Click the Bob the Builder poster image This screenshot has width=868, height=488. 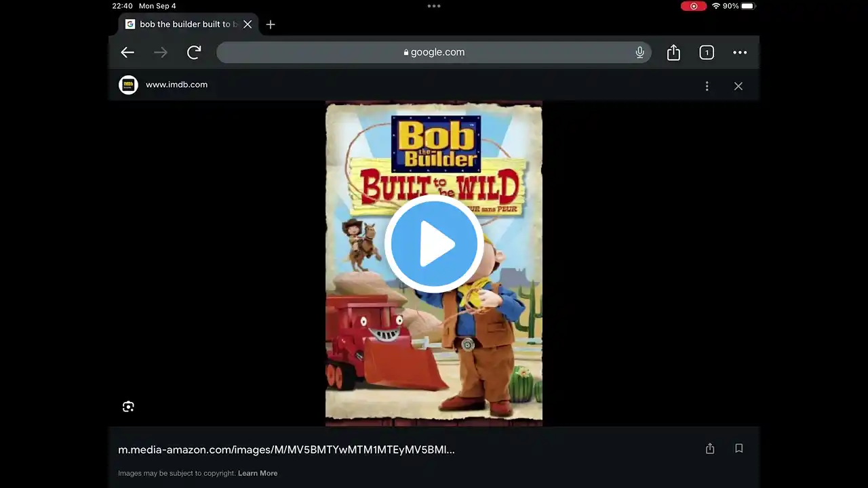[434, 264]
